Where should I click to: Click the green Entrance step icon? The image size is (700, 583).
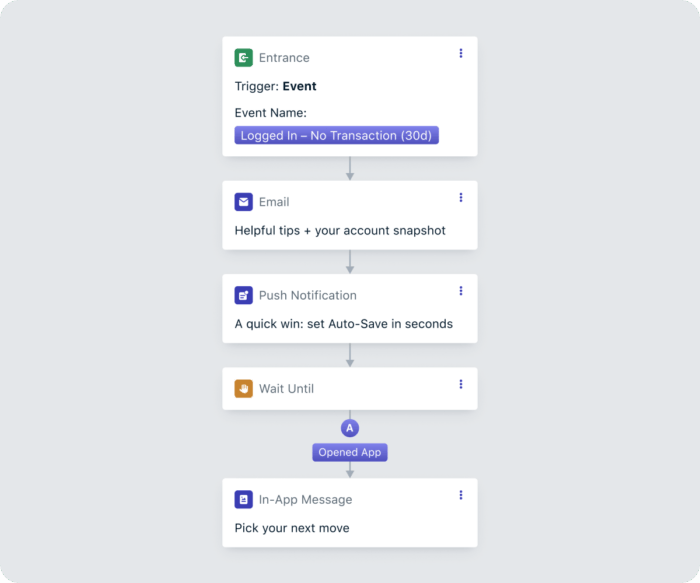tap(244, 58)
